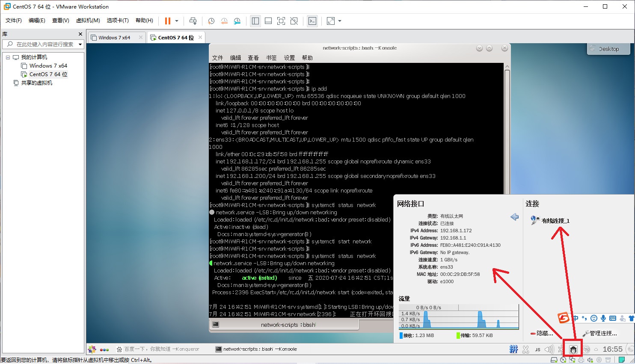This screenshot has width=635, height=364.
Task: Toggle the console view button
Action: pos(312,21)
